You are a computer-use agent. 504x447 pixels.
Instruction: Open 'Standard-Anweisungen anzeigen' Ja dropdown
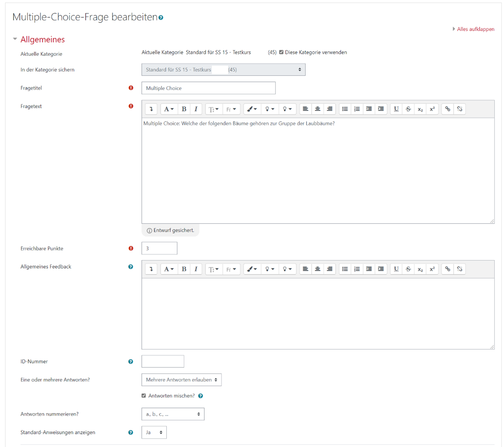point(154,432)
